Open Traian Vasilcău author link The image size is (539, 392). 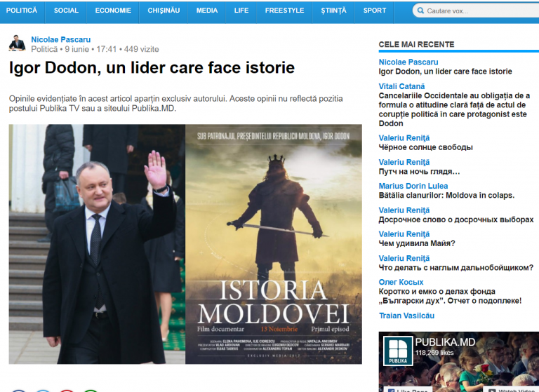coord(406,316)
